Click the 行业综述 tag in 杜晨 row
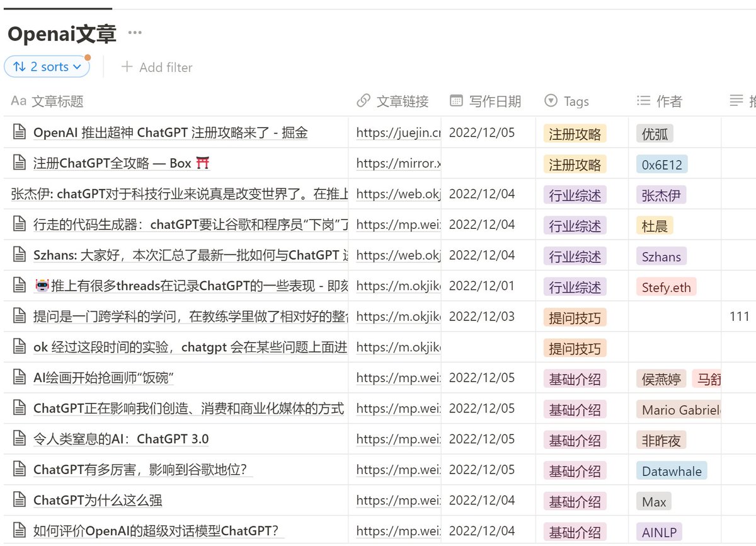 click(575, 226)
